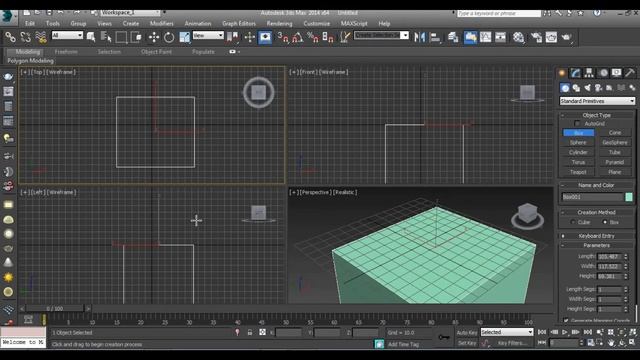640x360 pixels.
Task: Switch to the Freeform ribbon tab
Action: pyautogui.click(x=66, y=52)
